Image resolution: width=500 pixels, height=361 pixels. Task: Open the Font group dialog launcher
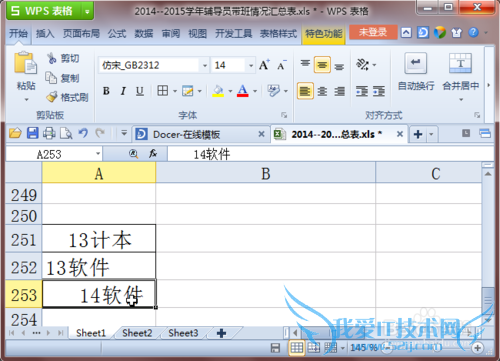[284, 115]
